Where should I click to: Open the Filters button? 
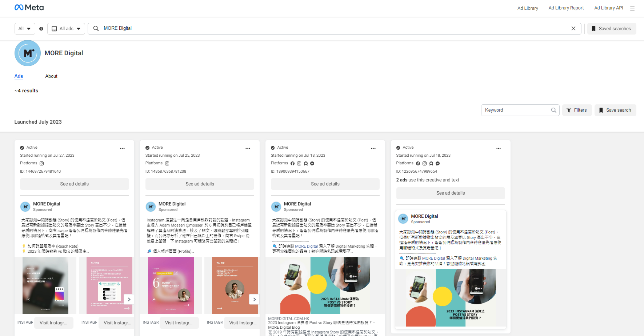pyautogui.click(x=577, y=110)
